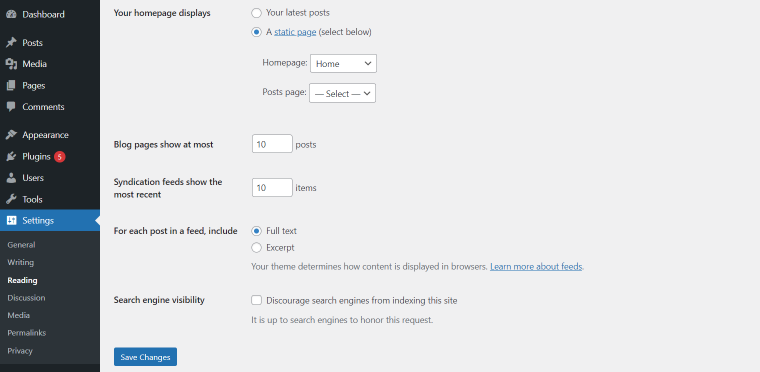This screenshot has height=372, width=760.
Task: Go to the Users menu
Action: (x=33, y=178)
